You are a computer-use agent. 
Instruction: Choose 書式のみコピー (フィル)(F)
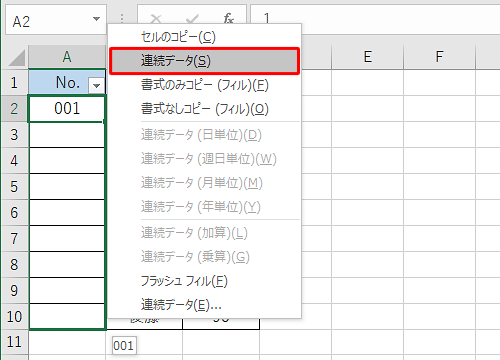(x=204, y=85)
